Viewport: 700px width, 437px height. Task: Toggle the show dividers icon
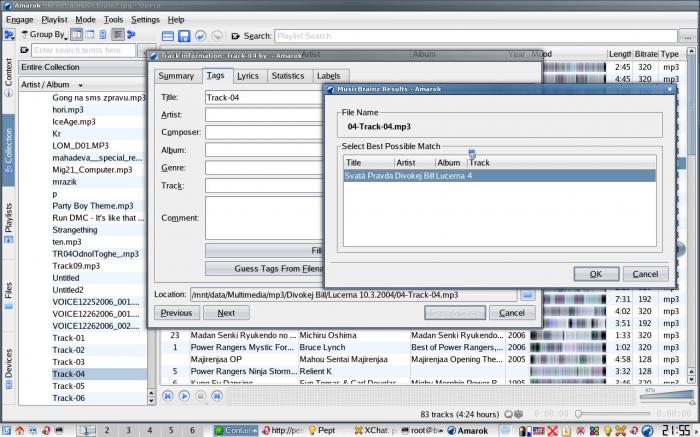point(117,34)
